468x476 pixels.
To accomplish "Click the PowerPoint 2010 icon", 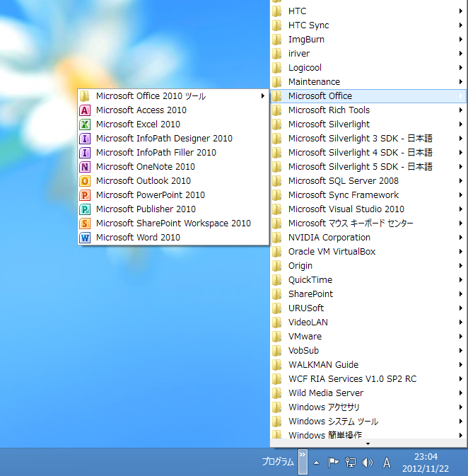I will 85,195.
